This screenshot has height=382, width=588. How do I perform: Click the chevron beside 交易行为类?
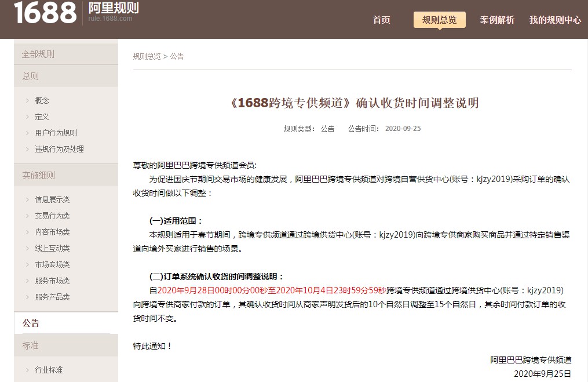click(27, 216)
